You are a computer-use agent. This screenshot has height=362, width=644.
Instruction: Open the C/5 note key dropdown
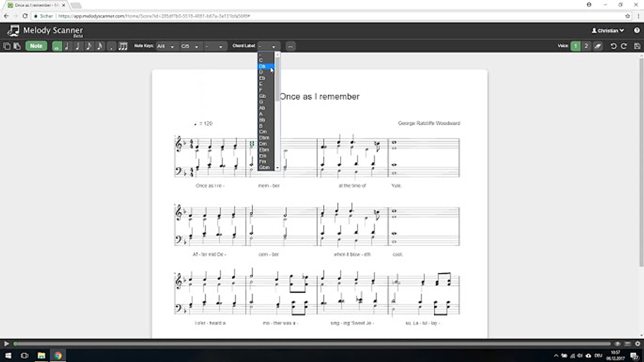tap(191, 46)
